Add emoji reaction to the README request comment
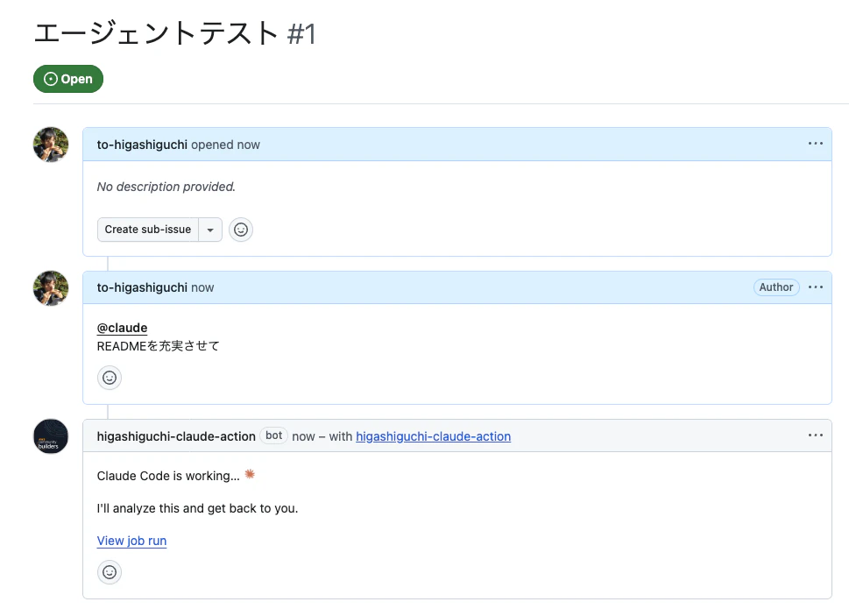Screen dimensions: 849x616 109,377
